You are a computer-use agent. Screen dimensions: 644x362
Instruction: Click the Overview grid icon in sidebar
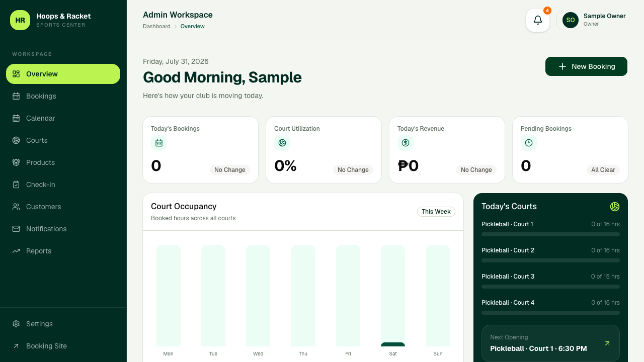tap(16, 74)
